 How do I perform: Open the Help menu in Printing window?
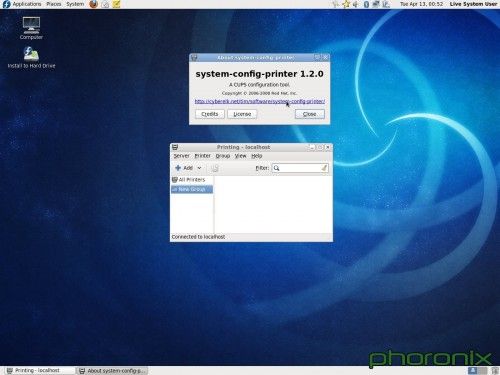(257, 156)
